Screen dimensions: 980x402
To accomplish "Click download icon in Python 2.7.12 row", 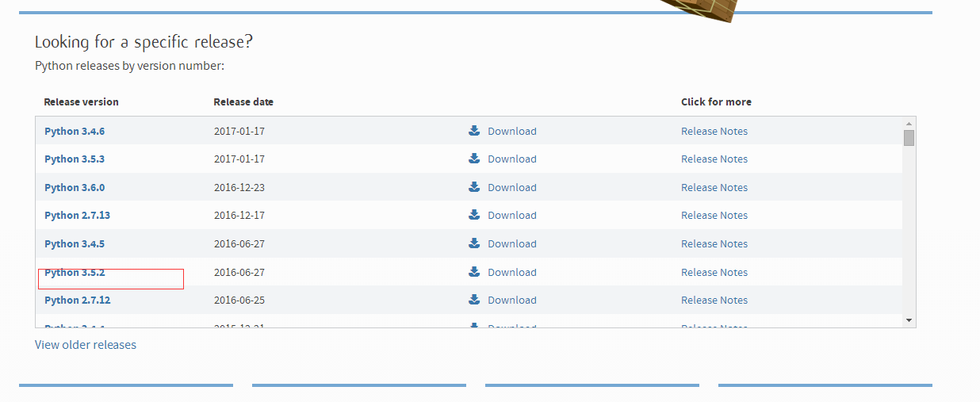I will pos(474,300).
